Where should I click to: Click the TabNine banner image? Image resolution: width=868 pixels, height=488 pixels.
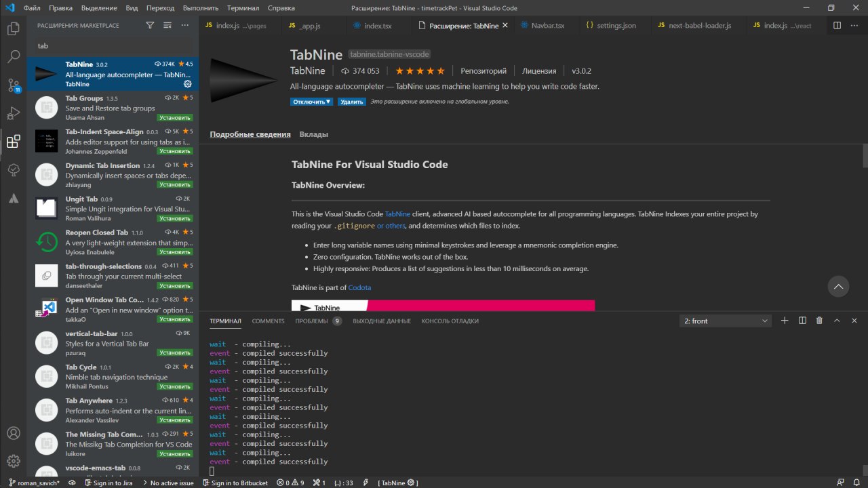click(x=443, y=306)
